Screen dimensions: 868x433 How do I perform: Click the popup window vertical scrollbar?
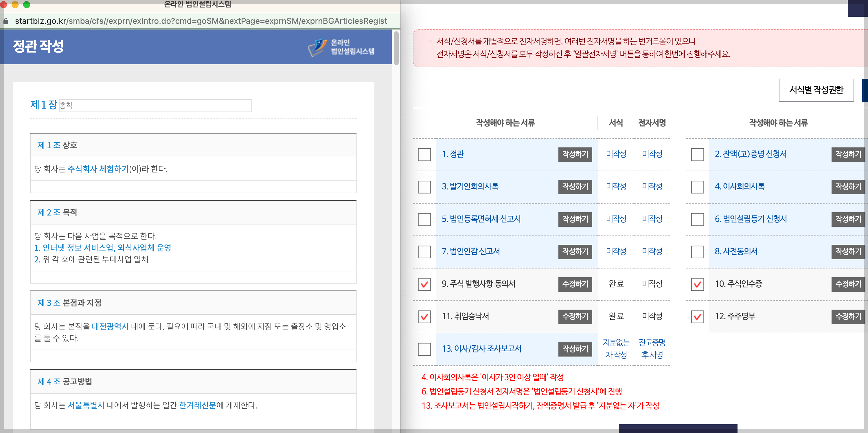click(396, 47)
